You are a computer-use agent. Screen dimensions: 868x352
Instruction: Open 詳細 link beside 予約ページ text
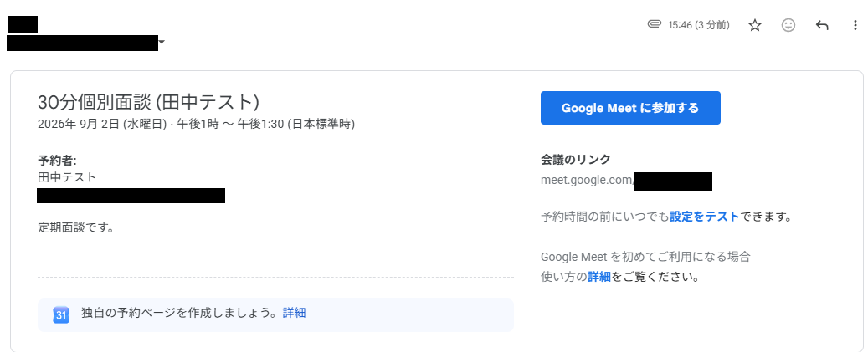pyautogui.click(x=294, y=314)
